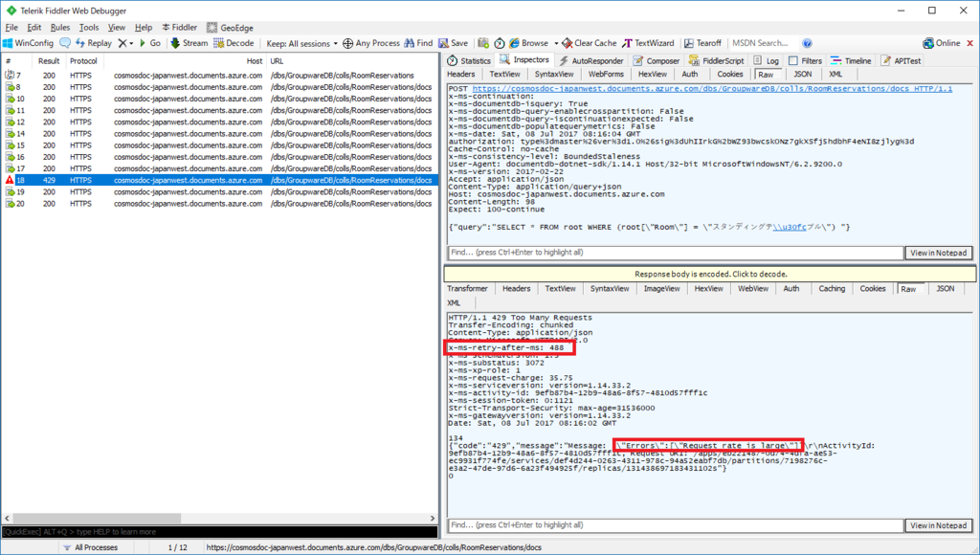Switch to the Composer tab

tap(657, 60)
